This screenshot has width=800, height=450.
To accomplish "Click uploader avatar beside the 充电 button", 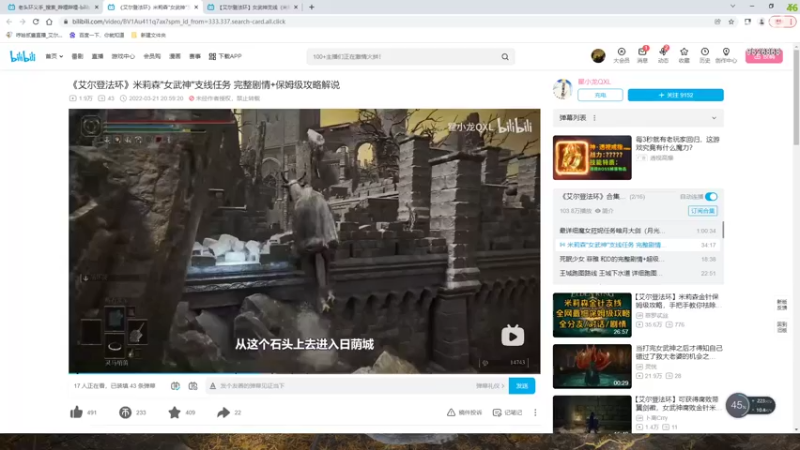I will [x=563, y=89].
